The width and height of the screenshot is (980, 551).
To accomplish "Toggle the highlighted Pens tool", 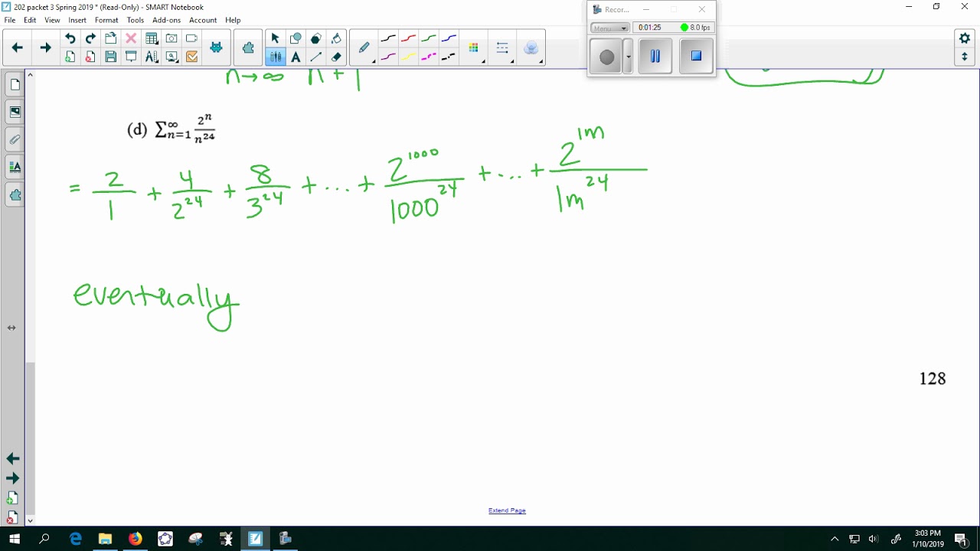I will 275,57.
